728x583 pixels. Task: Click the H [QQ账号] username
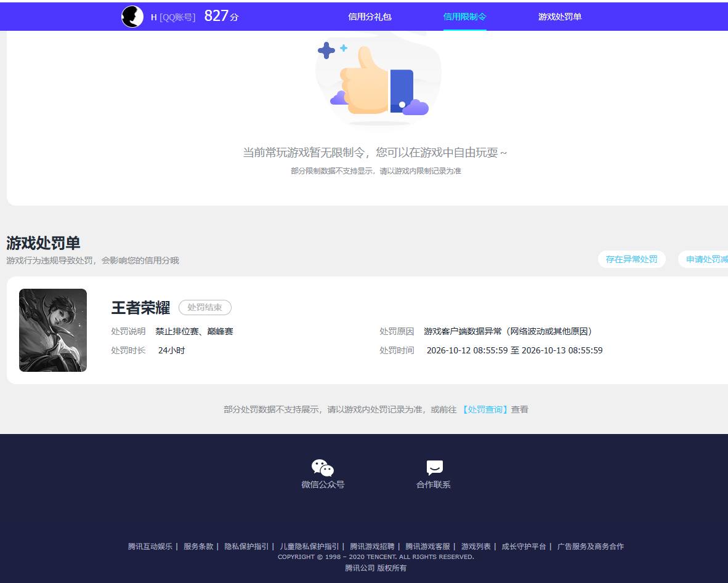[x=172, y=17]
